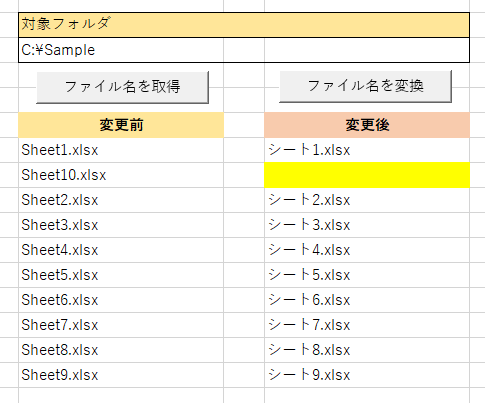Image resolution: width=485 pixels, height=403 pixels.
Task: Select the Sheet5.xlsx cell
Action: coord(121,275)
